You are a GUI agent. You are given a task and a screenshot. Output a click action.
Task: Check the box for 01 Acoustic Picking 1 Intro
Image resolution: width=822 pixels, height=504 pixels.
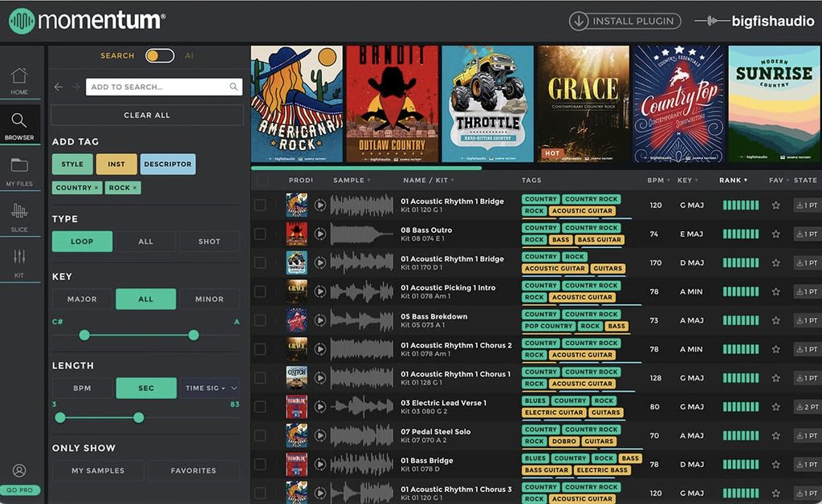pyautogui.click(x=260, y=292)
